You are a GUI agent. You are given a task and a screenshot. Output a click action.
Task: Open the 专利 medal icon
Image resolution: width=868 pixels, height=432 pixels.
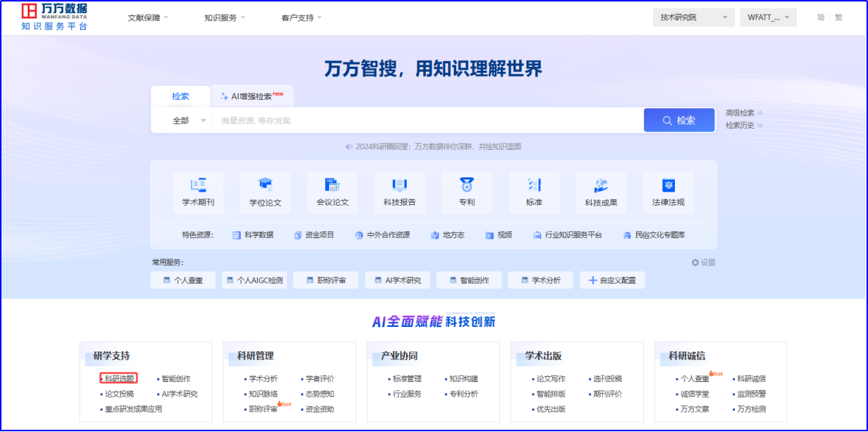click(x=466, y=185)
